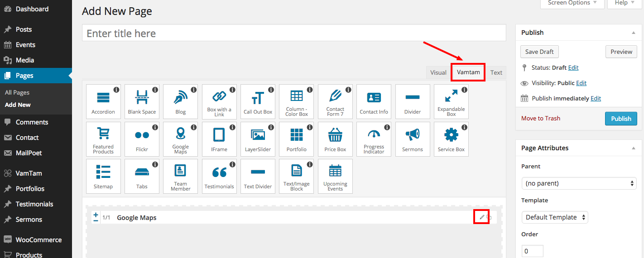644x258 pixels.
Task: Increase Google Maps block width with plus
Action: (x=96, y=215)
